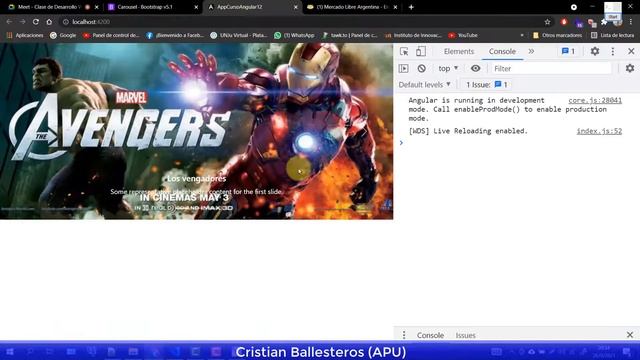Close the bottom drawer

point(630,335)
